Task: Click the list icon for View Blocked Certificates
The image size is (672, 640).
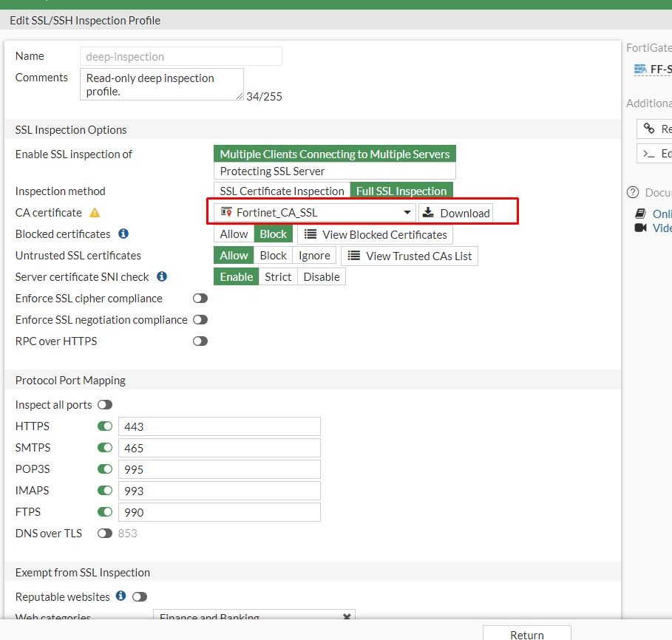Action: coord(310,234)
